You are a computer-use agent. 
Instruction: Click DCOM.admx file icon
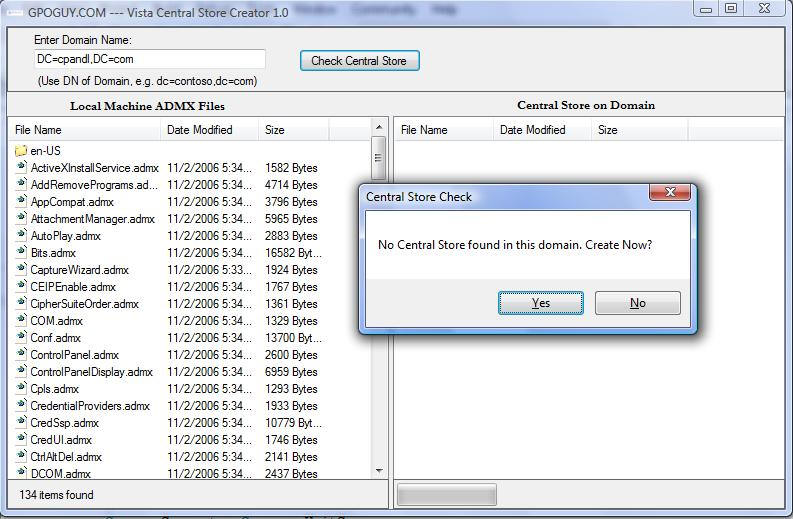(x=21, y=473)
